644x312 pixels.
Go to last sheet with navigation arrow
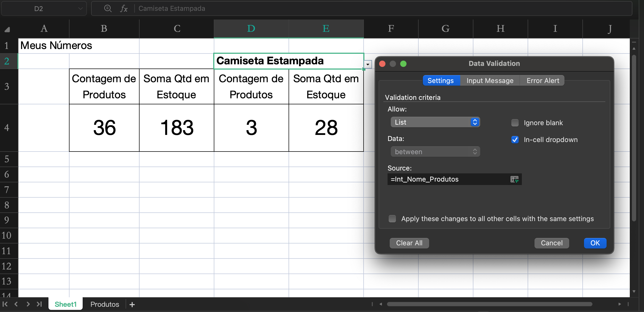[39, 304]
